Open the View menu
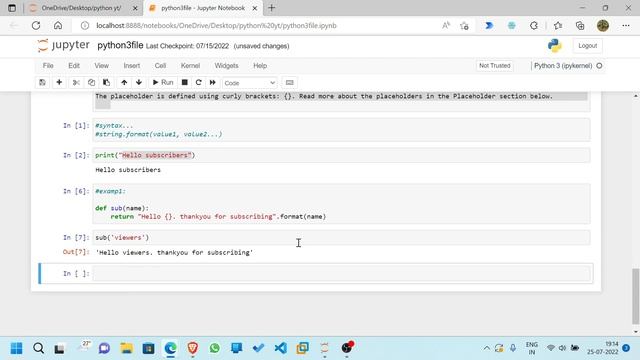This screenshot has height=360, width=640. click(x=102, y=66)
